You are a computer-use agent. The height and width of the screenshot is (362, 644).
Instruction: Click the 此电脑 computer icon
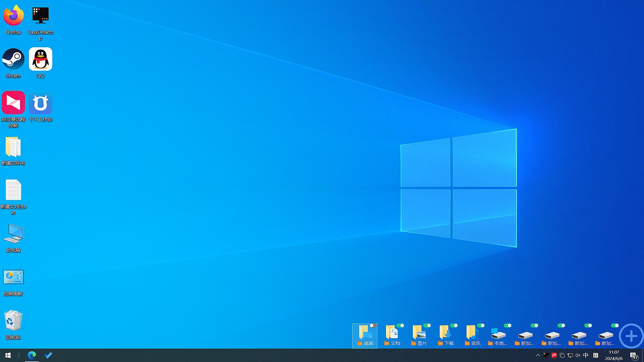[13, 234]
